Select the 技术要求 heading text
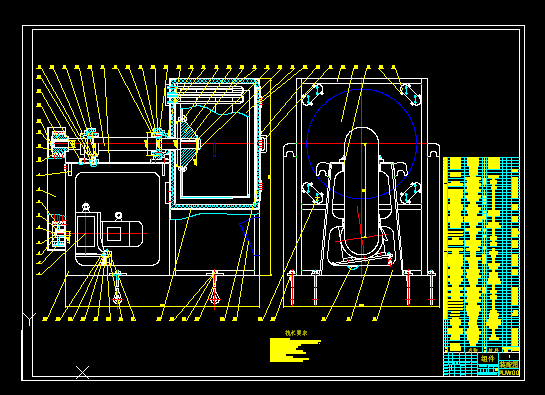 click(x=296, y=333)
